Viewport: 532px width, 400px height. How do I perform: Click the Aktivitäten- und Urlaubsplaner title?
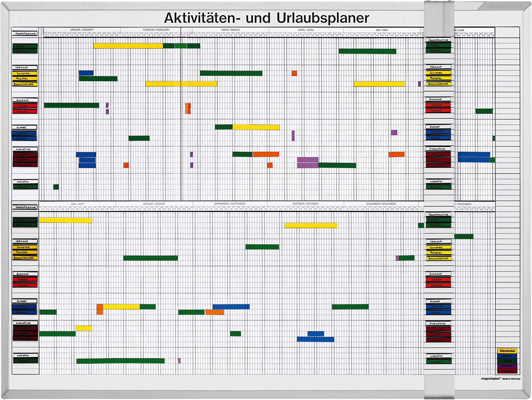[266, 18]
